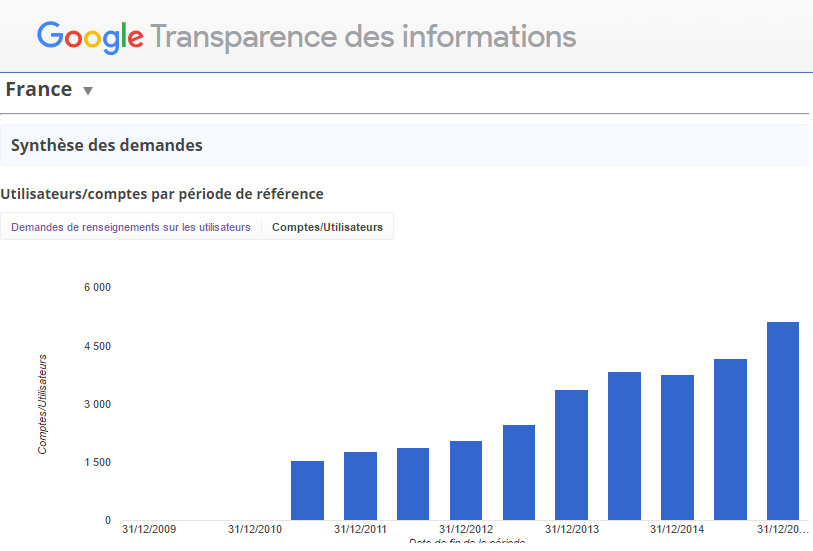Open the France country dropdown

pos(49,90)
